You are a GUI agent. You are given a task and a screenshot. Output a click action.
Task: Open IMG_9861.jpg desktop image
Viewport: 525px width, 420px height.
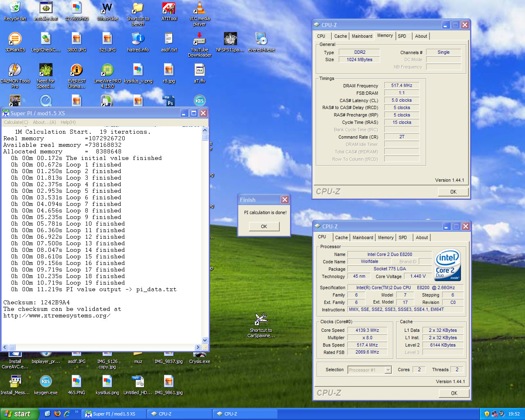(x=169, y=385)
